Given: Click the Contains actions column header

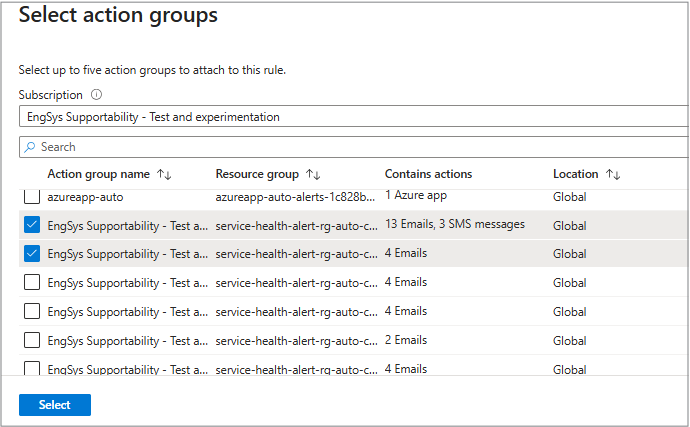Looking at the screenshot, I should tap(428, 174).
